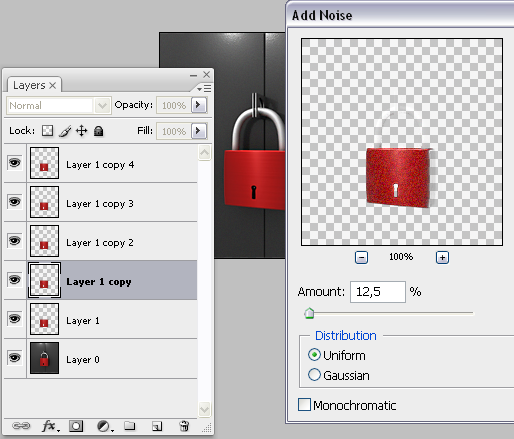This screenshot has height=439, width=514.
Task: Create a new layer group folder
Action: (130, 426)
